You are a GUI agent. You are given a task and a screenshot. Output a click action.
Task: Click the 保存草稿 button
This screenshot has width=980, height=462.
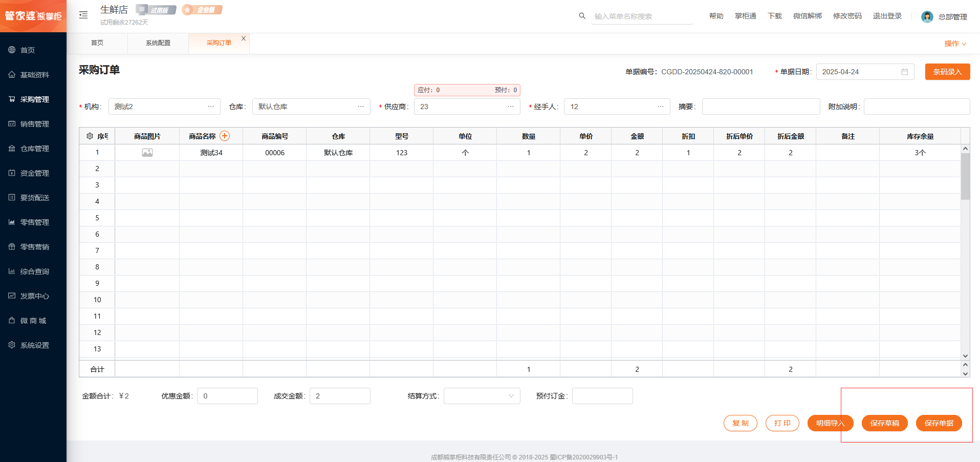click(884, 423)
